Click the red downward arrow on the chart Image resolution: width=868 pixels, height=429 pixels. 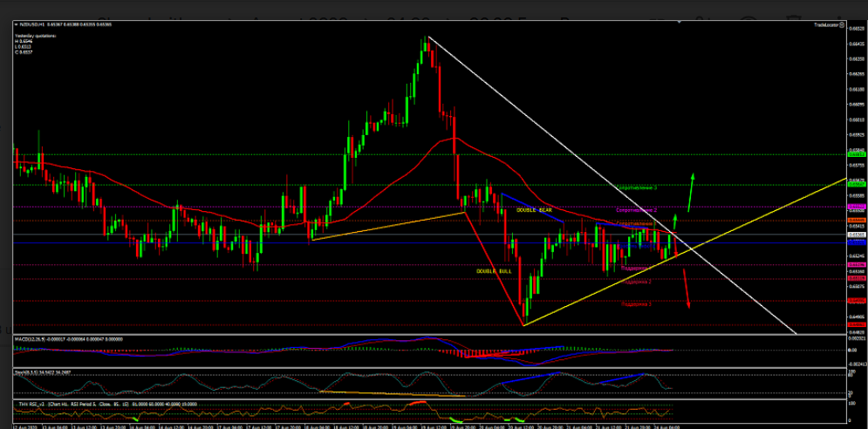click(x=687, y=289)
